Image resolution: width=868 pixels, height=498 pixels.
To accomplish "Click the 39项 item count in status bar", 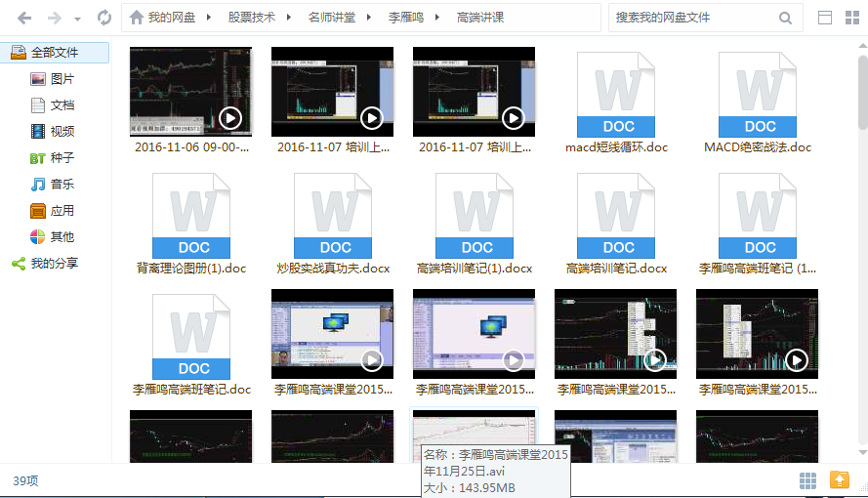I will click(25, 480).
